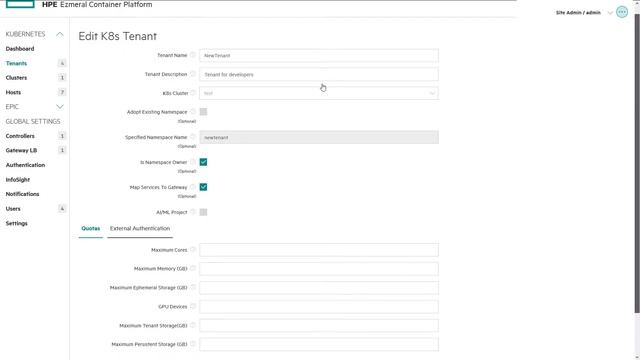Toggle the Adopt Existing Namespace checkbox
640x360 pixels.
pos(203,112)
